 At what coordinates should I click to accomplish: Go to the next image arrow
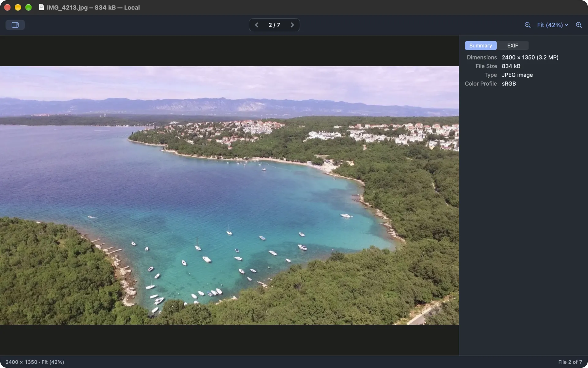[292, 25]
